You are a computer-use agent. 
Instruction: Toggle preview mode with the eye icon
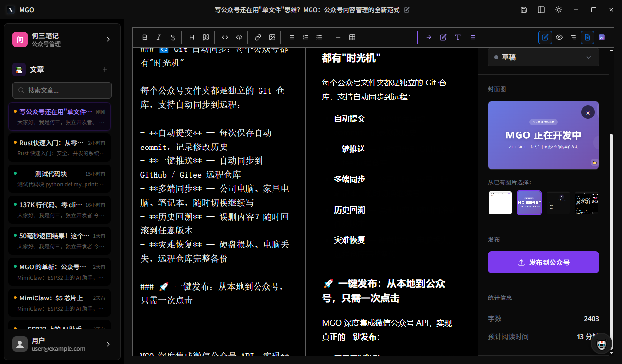coord(559,37)
